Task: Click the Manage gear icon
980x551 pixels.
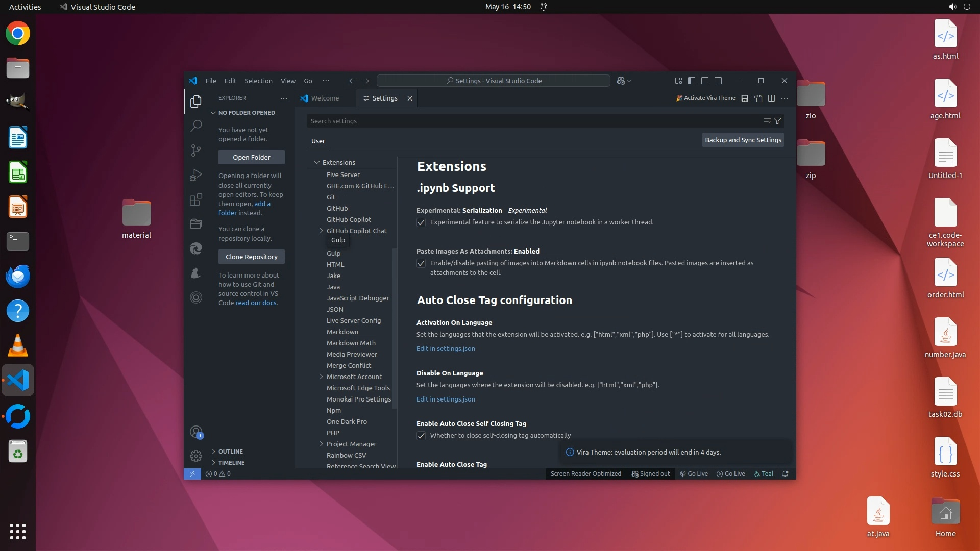Action: click(x=196, y=456)
